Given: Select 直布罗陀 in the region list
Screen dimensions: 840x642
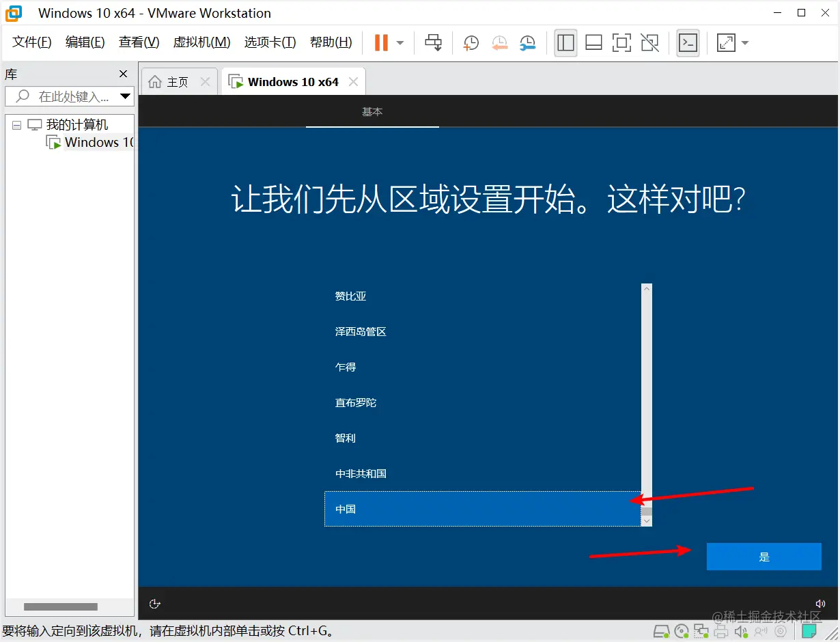Looking at the screenshot, I should [483, 402].
